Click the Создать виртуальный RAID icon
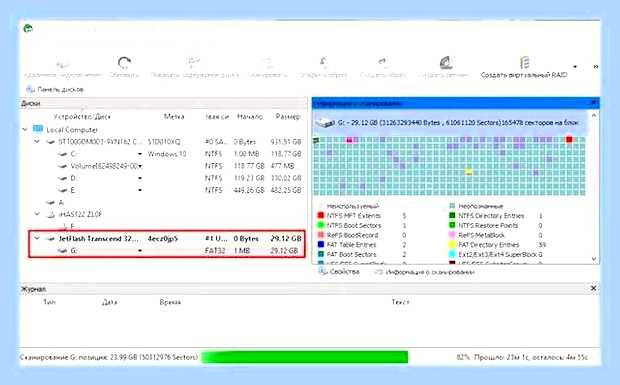The width and height of the screenshot is (620, 385). coord(524,62)
